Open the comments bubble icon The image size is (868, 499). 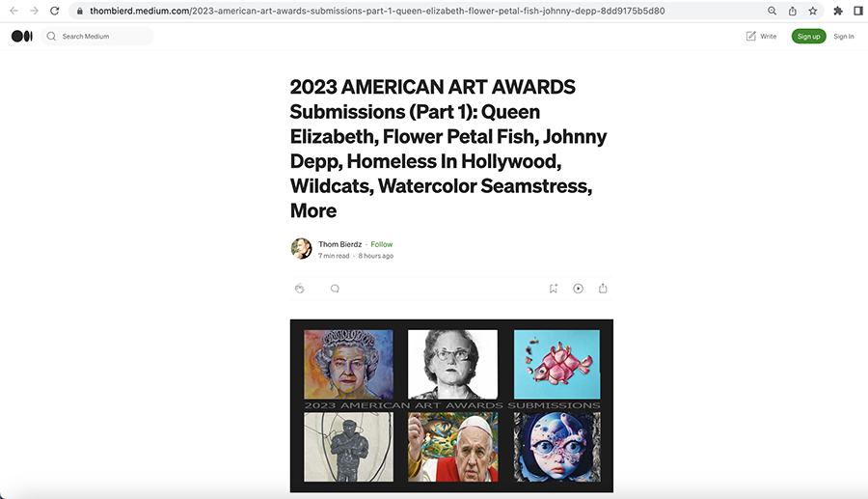335,288
